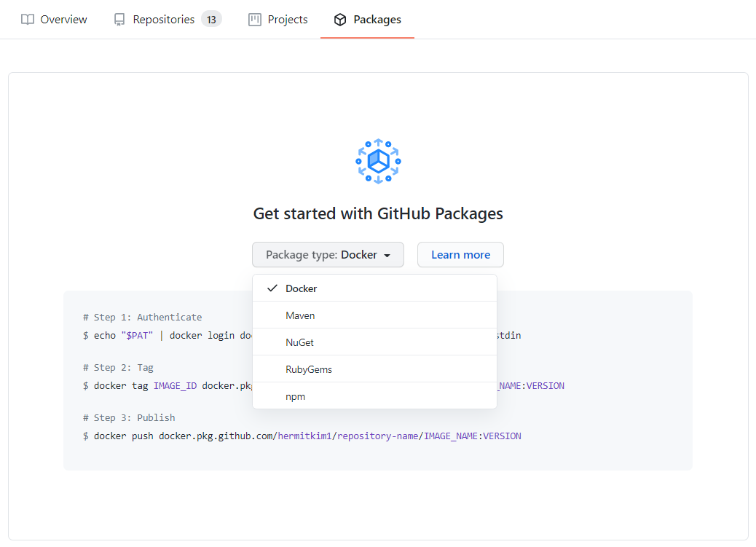Click the Learn more button

click(x=460, y=255)
